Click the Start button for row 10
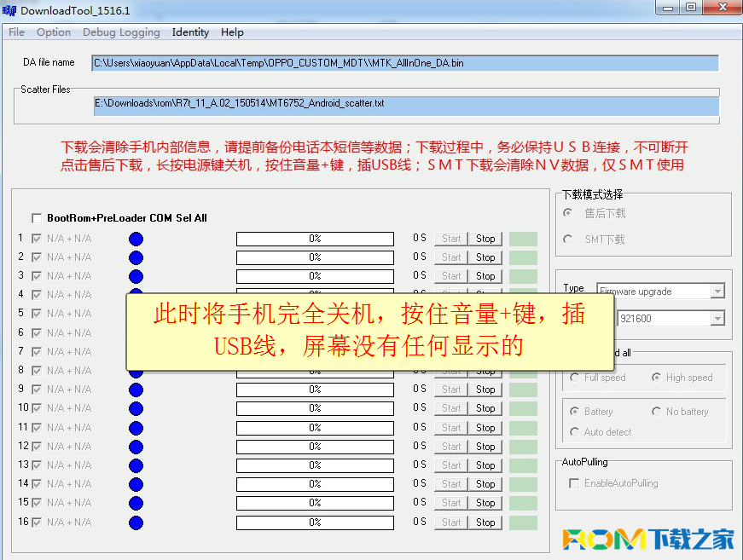Viewport: 743px width, 560px height. [x=451, y=408]
